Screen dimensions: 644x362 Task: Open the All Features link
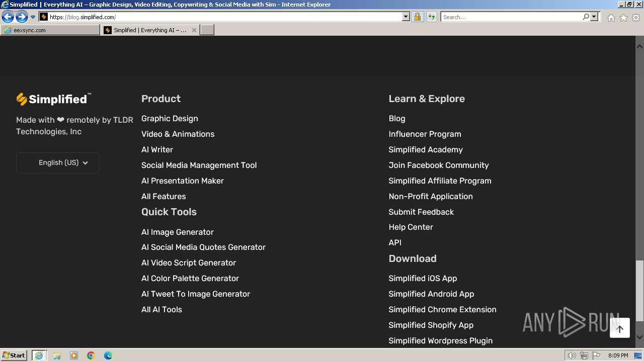point(164,197)
